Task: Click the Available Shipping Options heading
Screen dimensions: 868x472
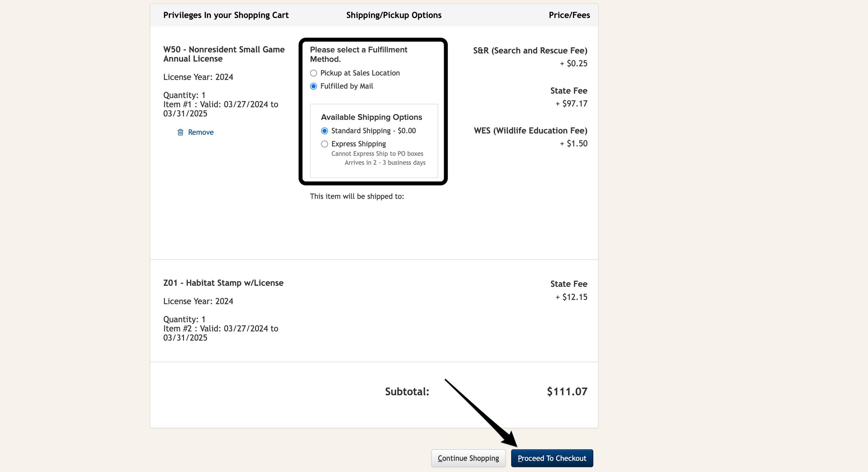Action: [372, 117]
